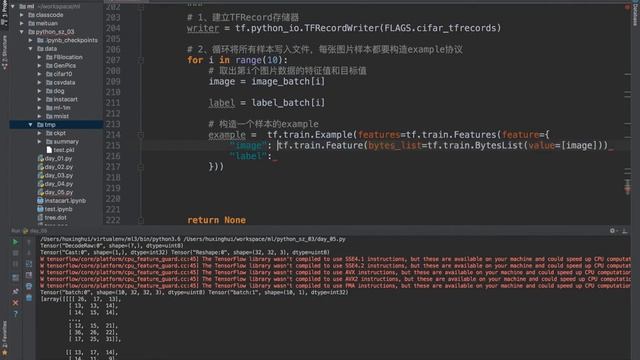Close the Run tab with red X

[15, 303]
